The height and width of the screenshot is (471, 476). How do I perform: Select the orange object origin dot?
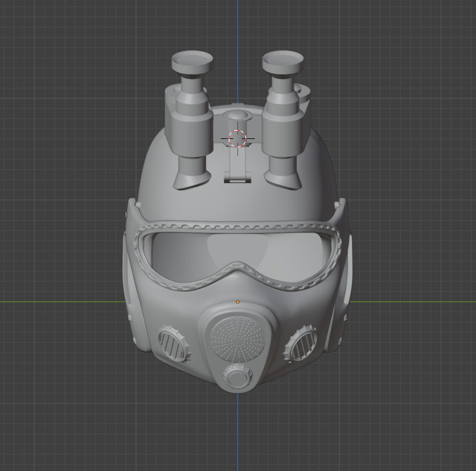pyautogui.click(x=238, y=301)
